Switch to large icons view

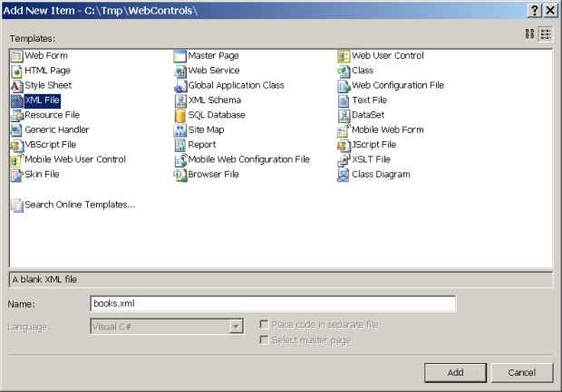[530, 33]
